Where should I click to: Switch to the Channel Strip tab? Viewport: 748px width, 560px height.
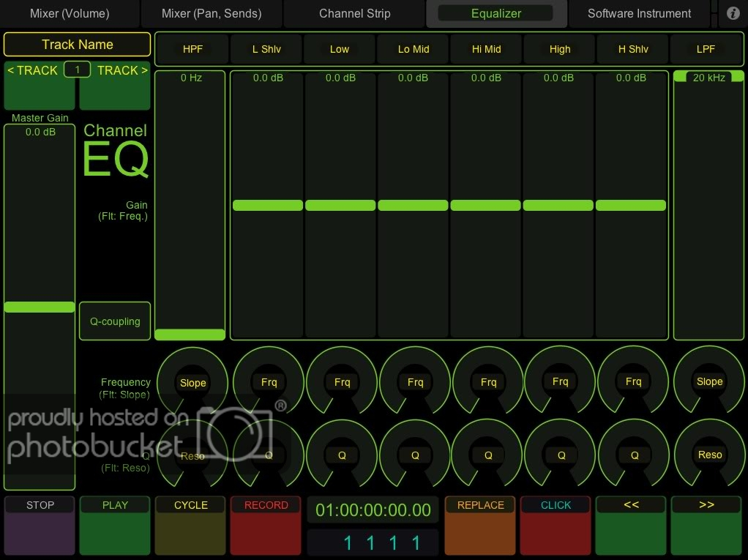click(355, 13)
